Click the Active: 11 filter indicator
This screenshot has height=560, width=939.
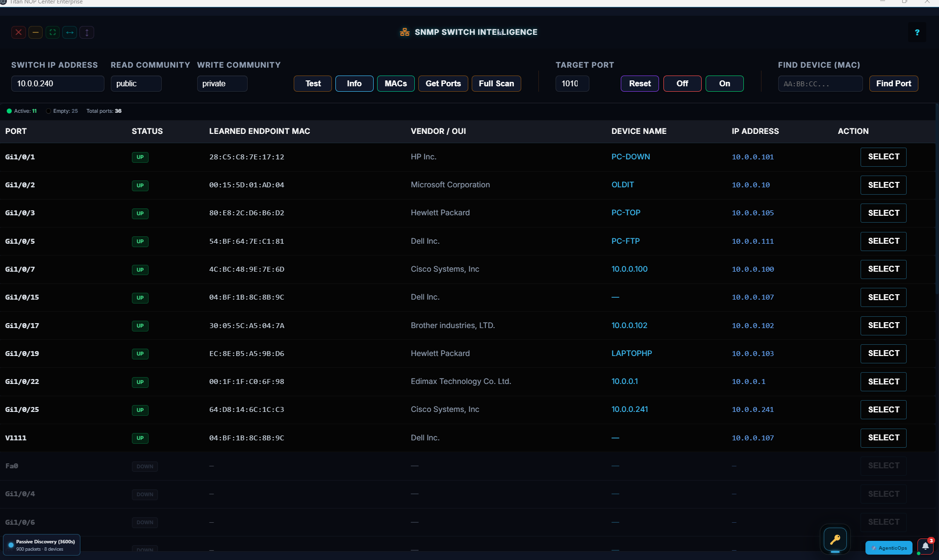coord(22,111)
